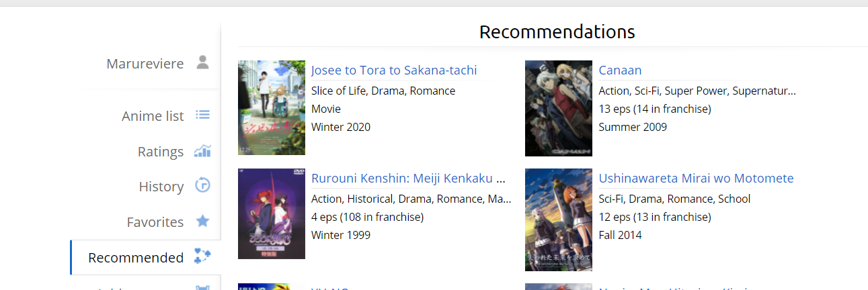Viewport: 868px width, 290px height.
Task: Click the Canaan cover thumbnail
Action: [558, 107]
